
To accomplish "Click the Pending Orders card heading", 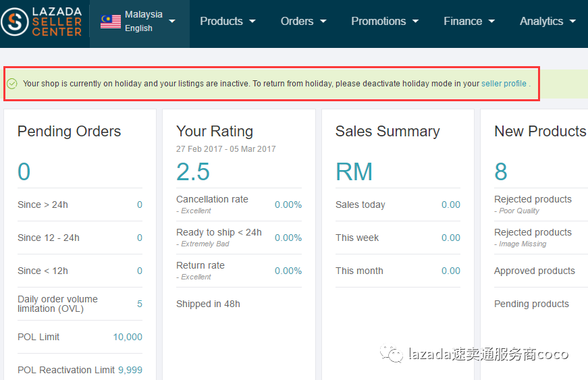I will tap(69, 132).
